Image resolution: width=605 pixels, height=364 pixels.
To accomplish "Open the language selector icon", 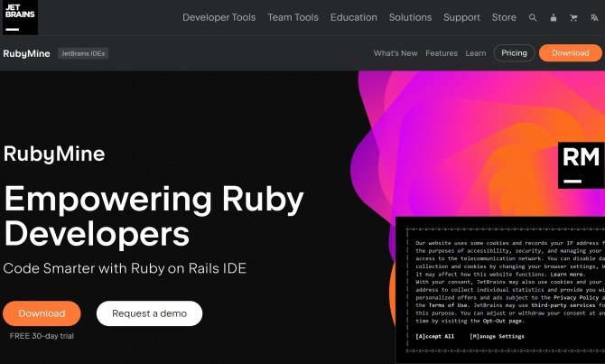I will 594,18.
